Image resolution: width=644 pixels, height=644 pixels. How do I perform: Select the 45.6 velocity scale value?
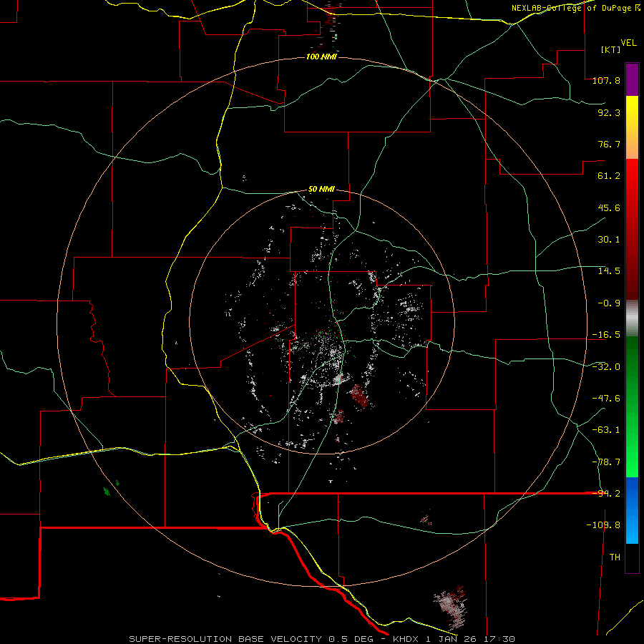point(609,208)
